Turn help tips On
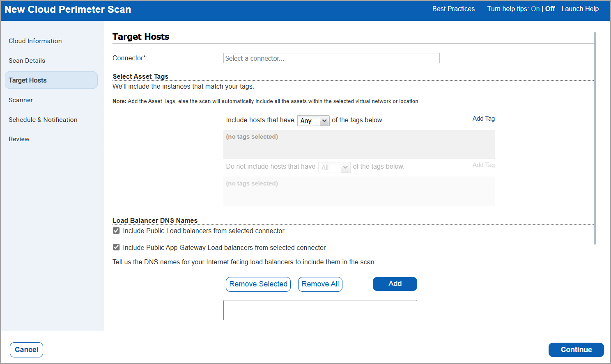 (535, 8)
